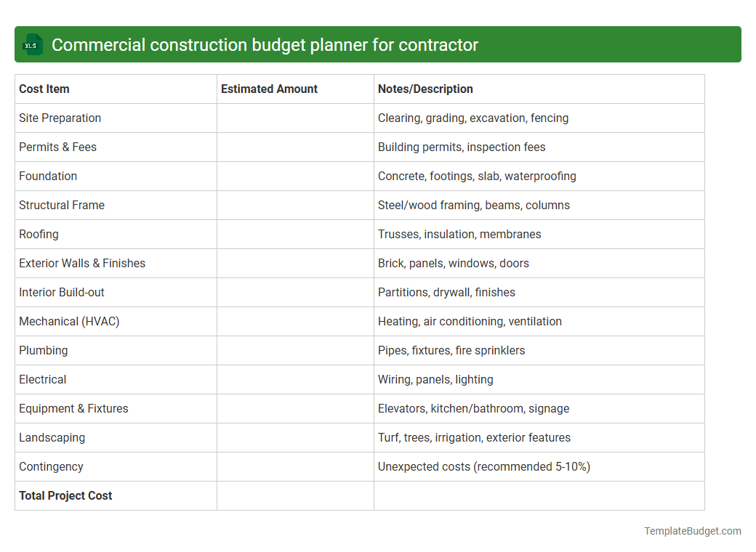The height and width of the screenshot is (552, 756).
Task: Click the Estimated Amount column header
Action: [268, 89]
